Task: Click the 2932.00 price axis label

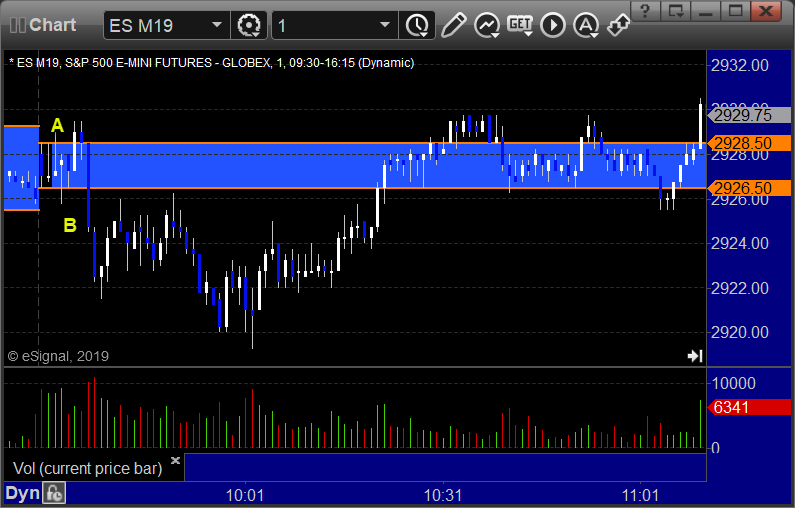Action: (740, 65)
